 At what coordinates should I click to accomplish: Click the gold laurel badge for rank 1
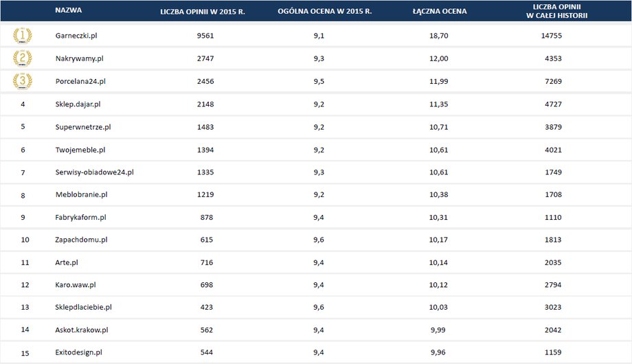tap(22, 36)
